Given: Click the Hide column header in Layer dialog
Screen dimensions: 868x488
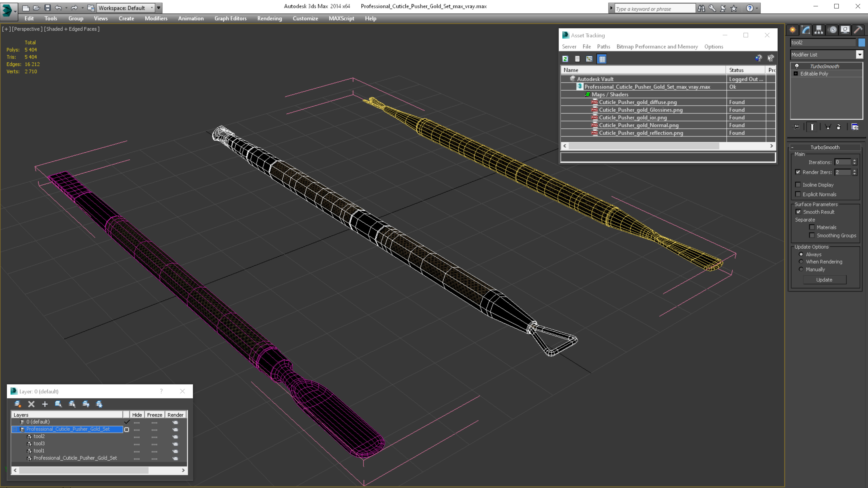Looking at the screenshot, I should point(137,415).
